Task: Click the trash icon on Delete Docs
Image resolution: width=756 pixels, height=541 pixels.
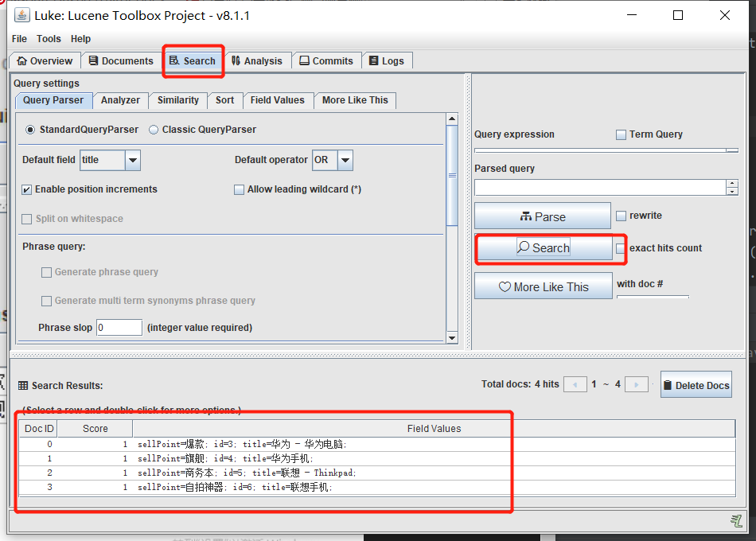Action: click(x=668, y=385)
